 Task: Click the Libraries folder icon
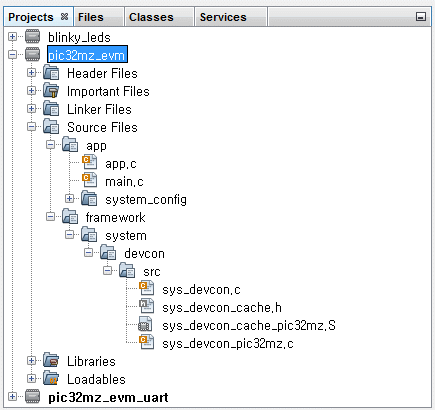pyautogui.click(x=51, y=361)
